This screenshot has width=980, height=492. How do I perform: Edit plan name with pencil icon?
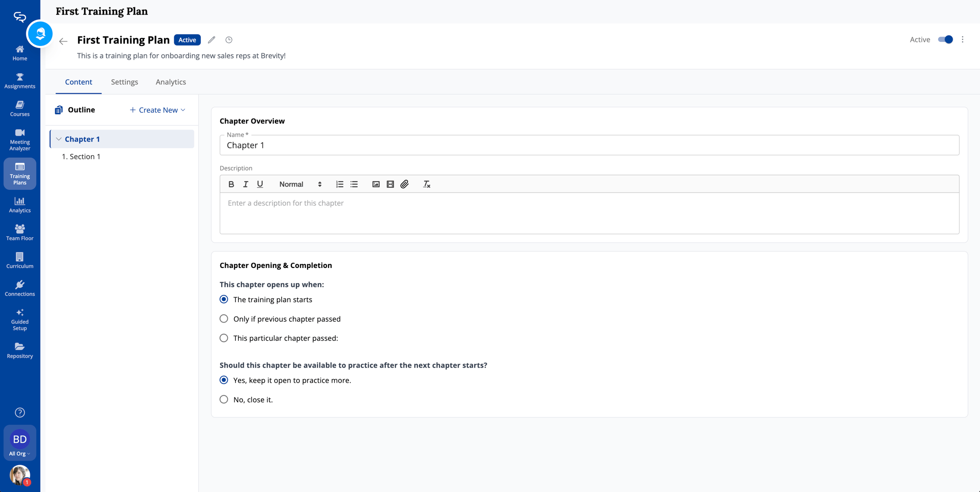click(211, 40)
